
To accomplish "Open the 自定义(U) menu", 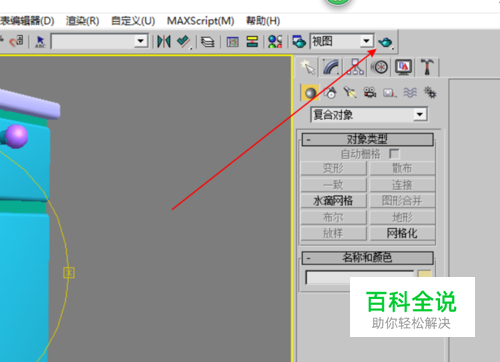I will click(133, 21).
